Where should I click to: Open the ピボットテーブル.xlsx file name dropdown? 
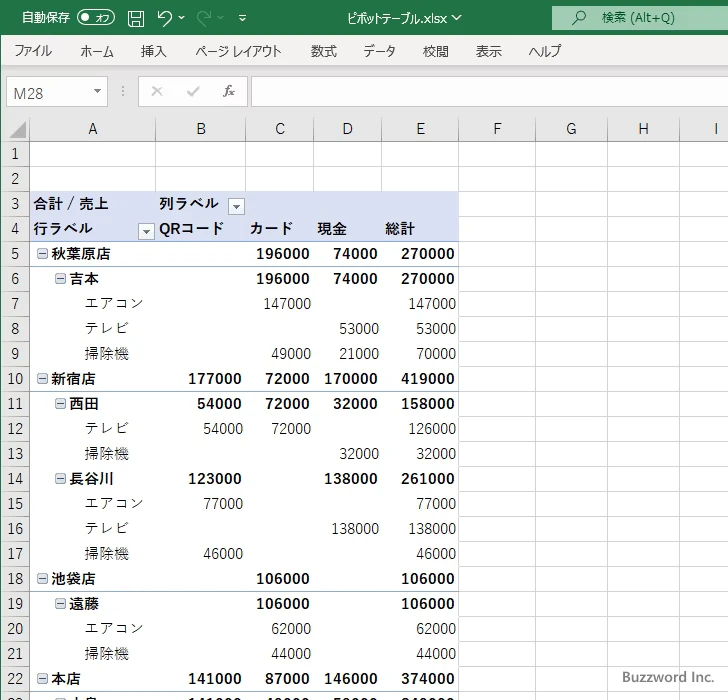click(x=457, y=18)
